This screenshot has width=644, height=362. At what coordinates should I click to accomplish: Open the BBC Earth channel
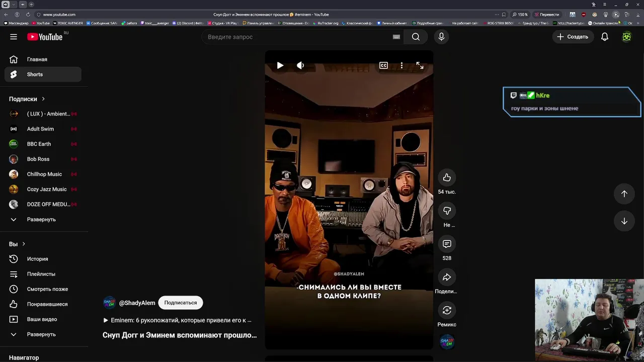pos(43,144)
